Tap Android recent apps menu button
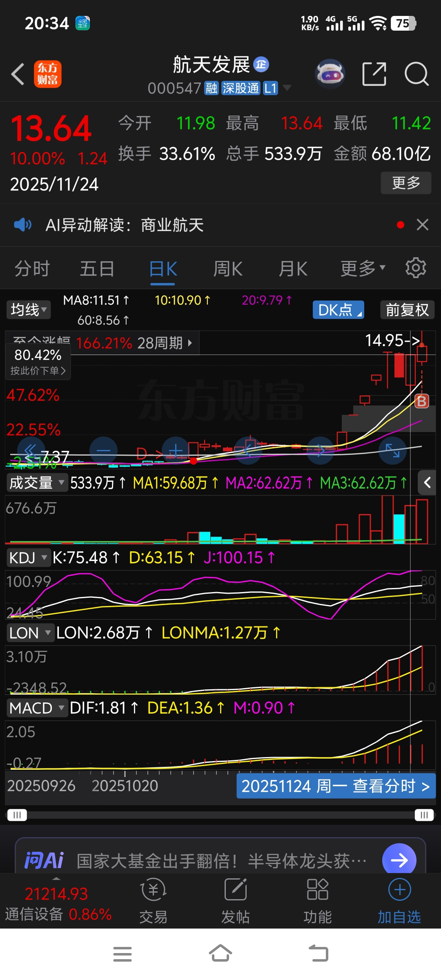 pos(122,954)
